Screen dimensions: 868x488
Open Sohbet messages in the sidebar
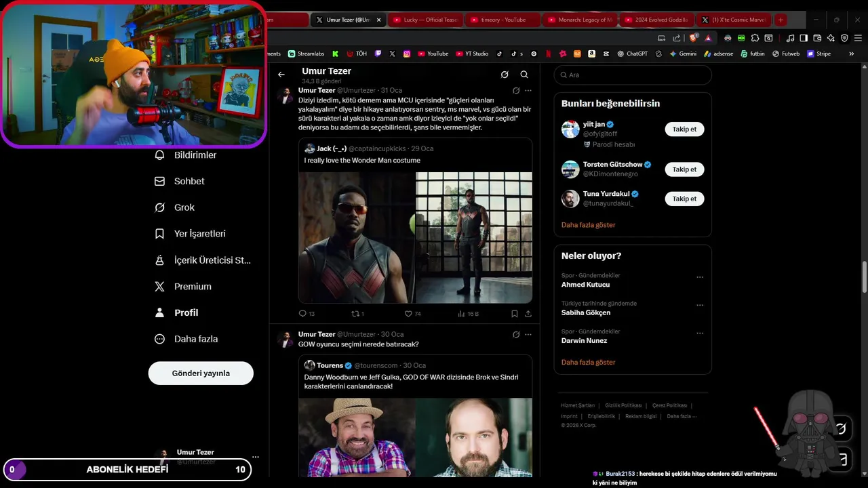[180, 181]
